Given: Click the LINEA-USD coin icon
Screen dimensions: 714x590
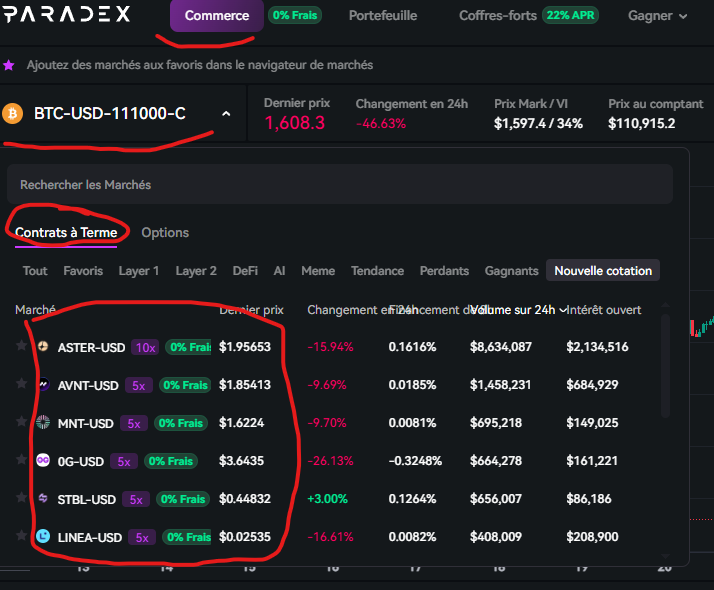Looking at the screenshot, I should [x=43, y=536].
